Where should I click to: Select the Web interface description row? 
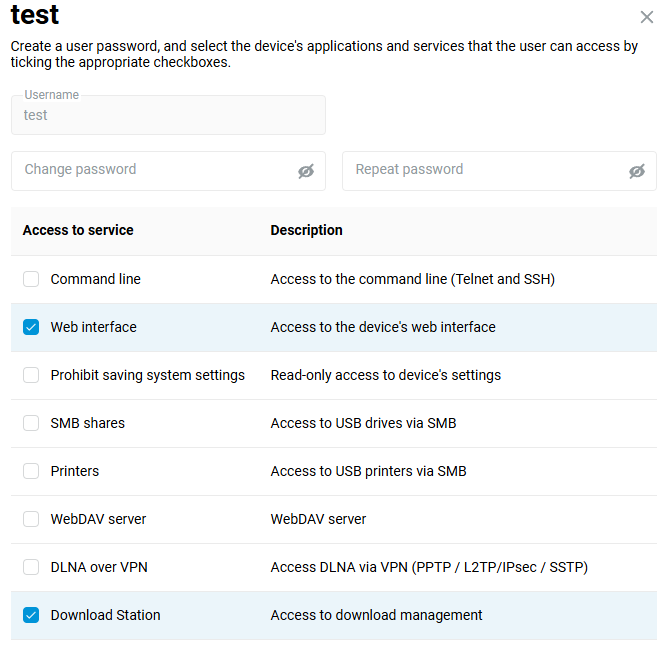pos(383,327)
